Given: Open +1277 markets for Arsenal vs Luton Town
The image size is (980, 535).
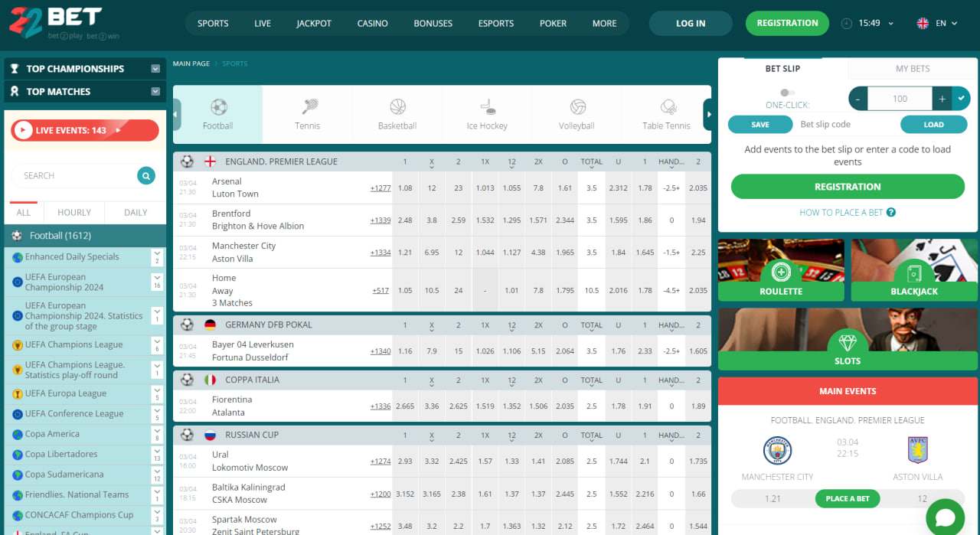Looking at the screenshot, I should coord(381,188).
